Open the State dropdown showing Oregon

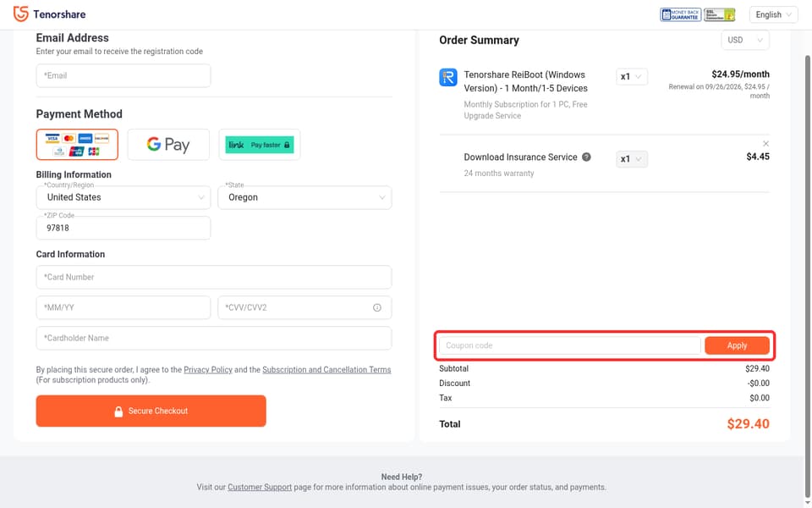click(304, 197)
